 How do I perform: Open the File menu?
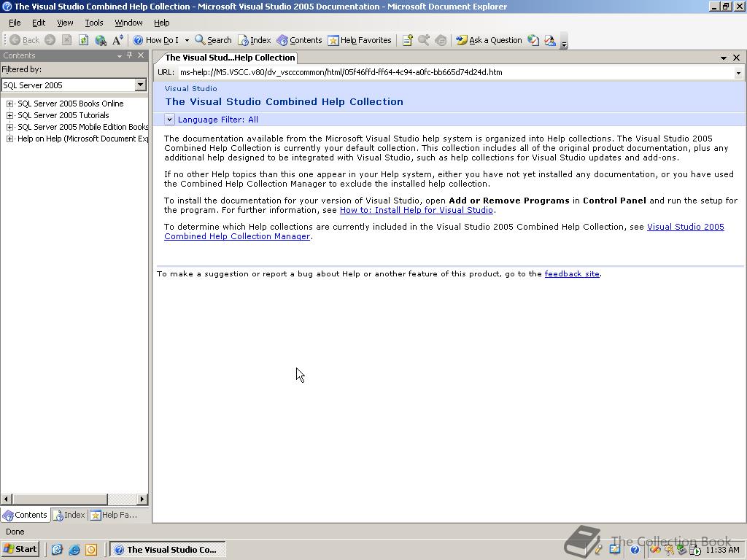[15, 23]
